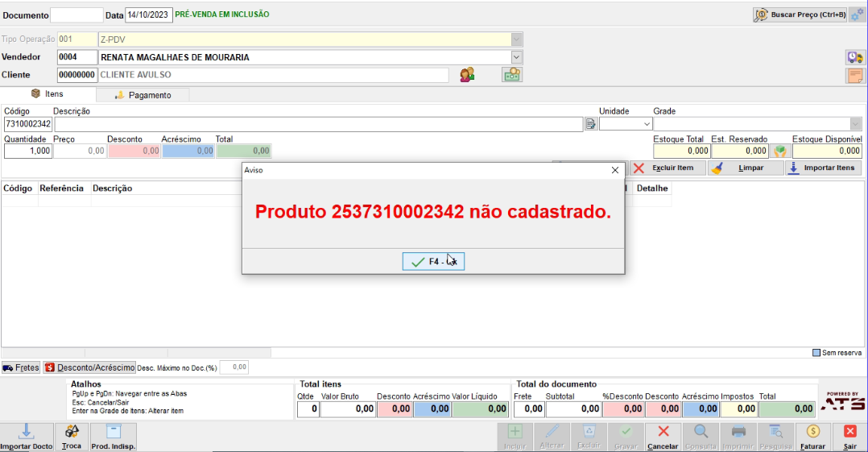This screenshot has width=868, height=452.
Task: Click the delivery truck icon at right
Action: click(855, 57)
